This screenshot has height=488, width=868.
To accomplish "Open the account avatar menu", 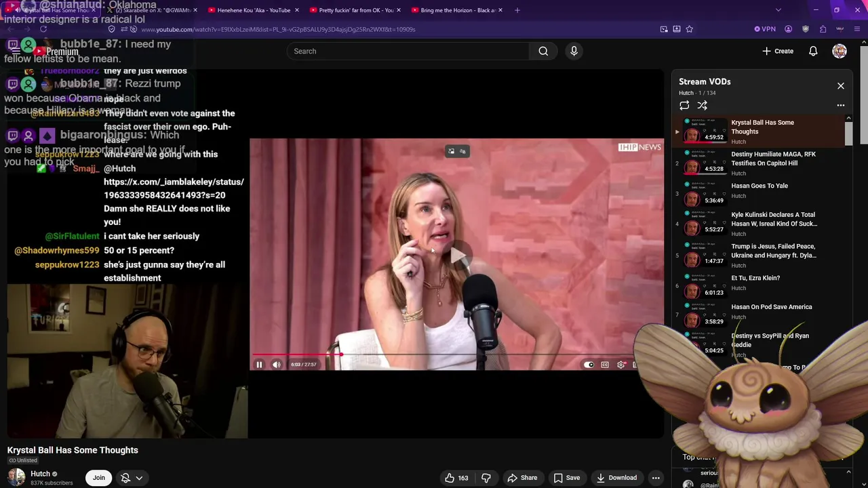I will (840, 51).
